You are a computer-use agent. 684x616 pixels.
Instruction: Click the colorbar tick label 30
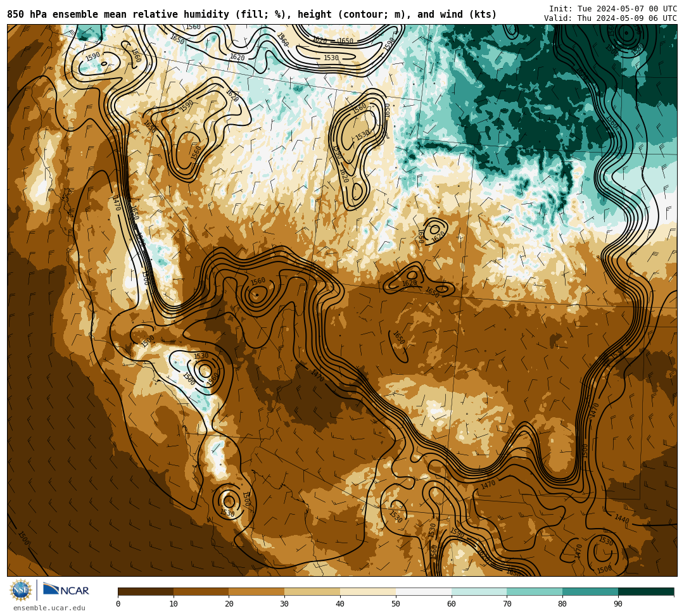[x=284, y=604]
